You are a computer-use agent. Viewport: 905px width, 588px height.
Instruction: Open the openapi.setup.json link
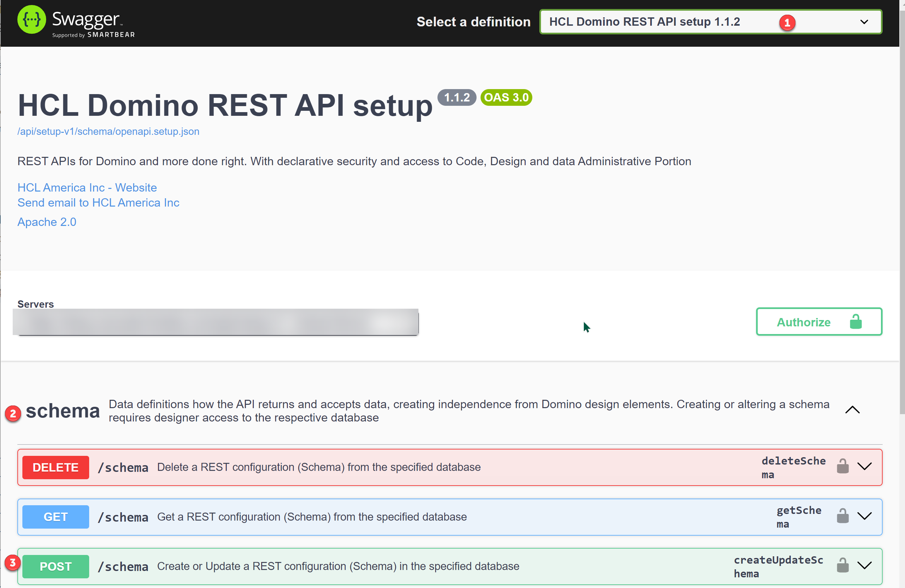coord(109,131)
